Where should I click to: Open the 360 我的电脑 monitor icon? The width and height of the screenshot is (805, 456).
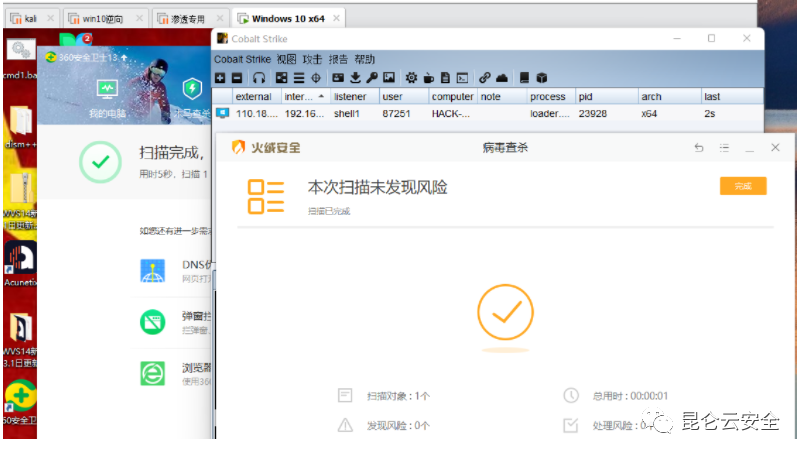[x=107, y=89]
